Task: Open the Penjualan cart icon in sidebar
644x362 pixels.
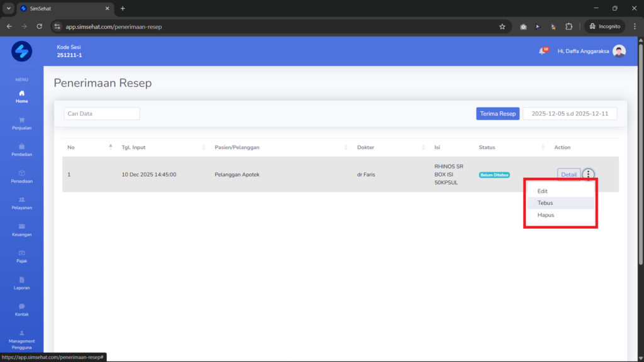Action: point(22,120)
